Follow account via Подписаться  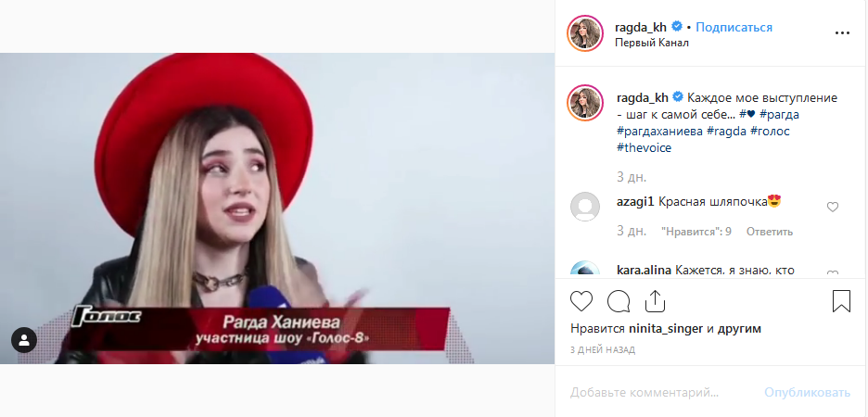[x=734, y=27]
